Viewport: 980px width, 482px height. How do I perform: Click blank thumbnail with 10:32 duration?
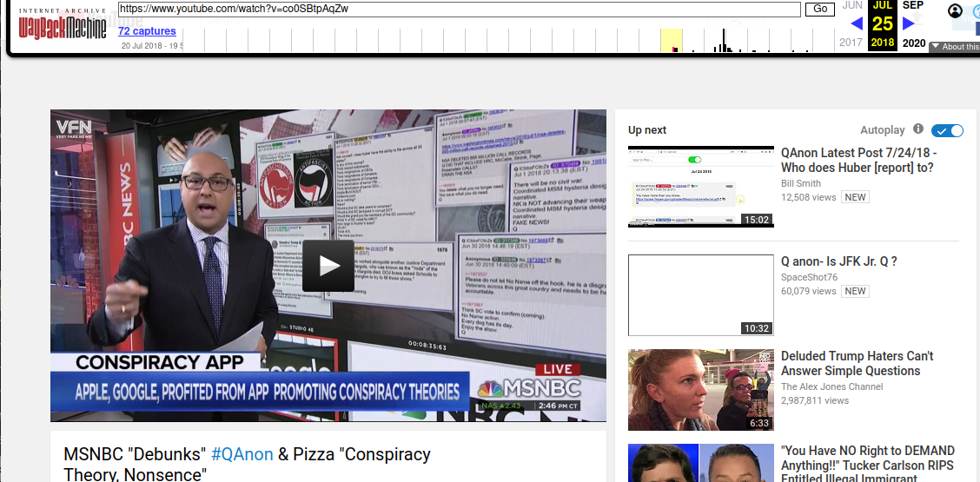pyautogui.click(x=700, y=295)
